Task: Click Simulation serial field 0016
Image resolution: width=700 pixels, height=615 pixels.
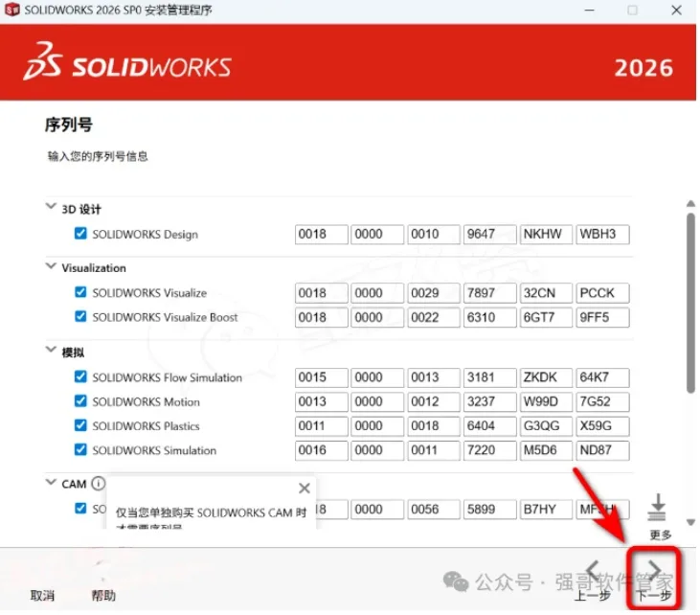Action: [321, 450]
